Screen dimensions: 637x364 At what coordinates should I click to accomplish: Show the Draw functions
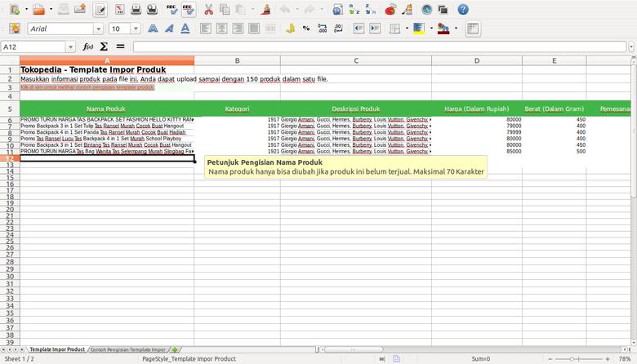point(408,9)
